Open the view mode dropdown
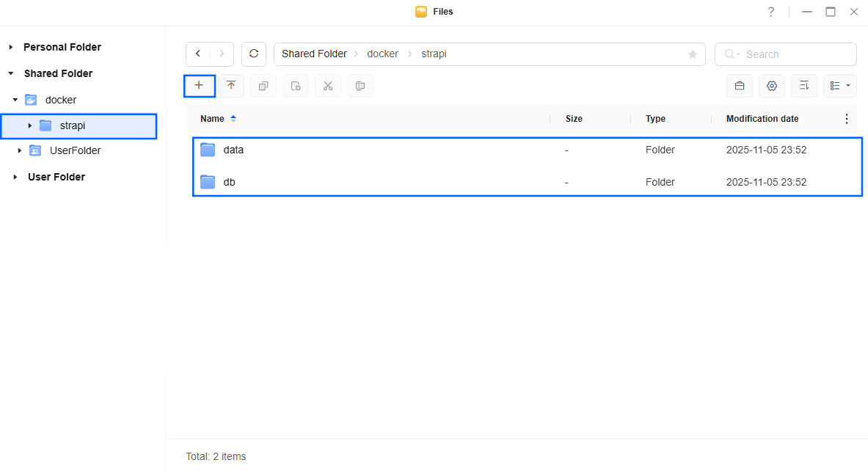This screenshot has height=471, width=868. click(840, 86)
